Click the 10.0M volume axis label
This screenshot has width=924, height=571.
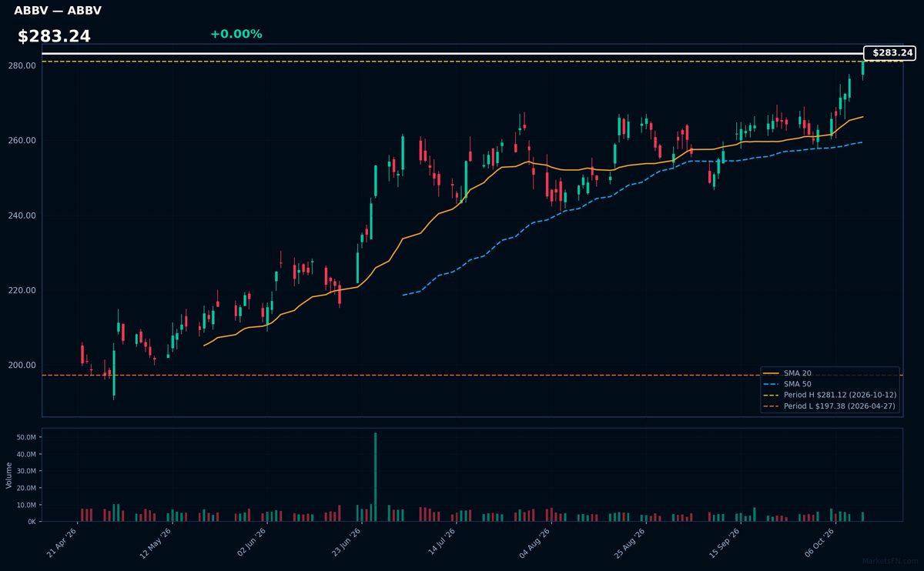(27, 505)
